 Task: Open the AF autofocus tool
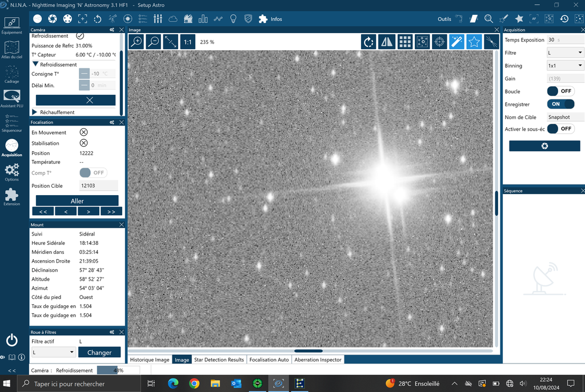coord(534,19)
